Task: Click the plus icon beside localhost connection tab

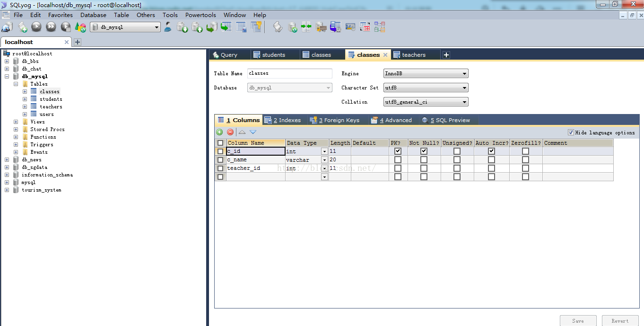Action: click(x=78, y=42)
